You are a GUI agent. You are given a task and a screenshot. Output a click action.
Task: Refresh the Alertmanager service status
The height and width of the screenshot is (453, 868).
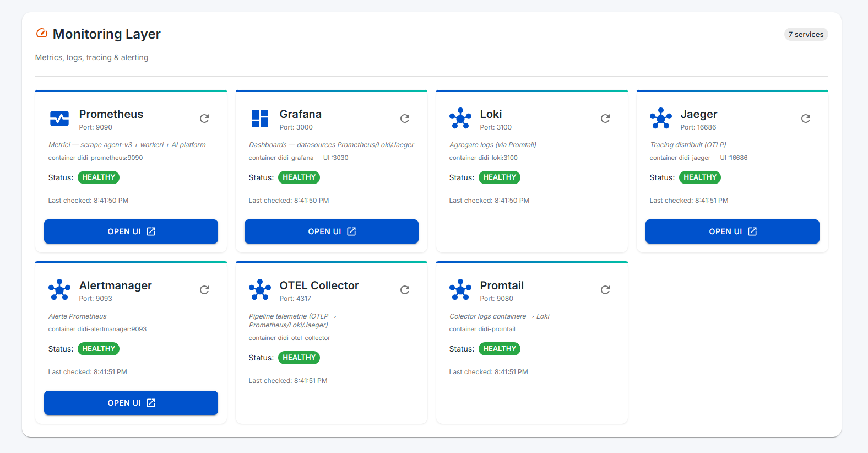(x=204, y=290)
